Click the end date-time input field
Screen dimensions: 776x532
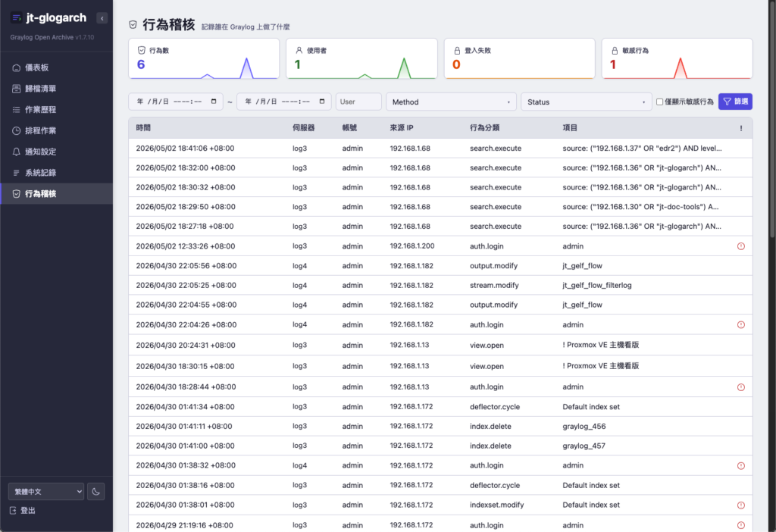(284, 102)
